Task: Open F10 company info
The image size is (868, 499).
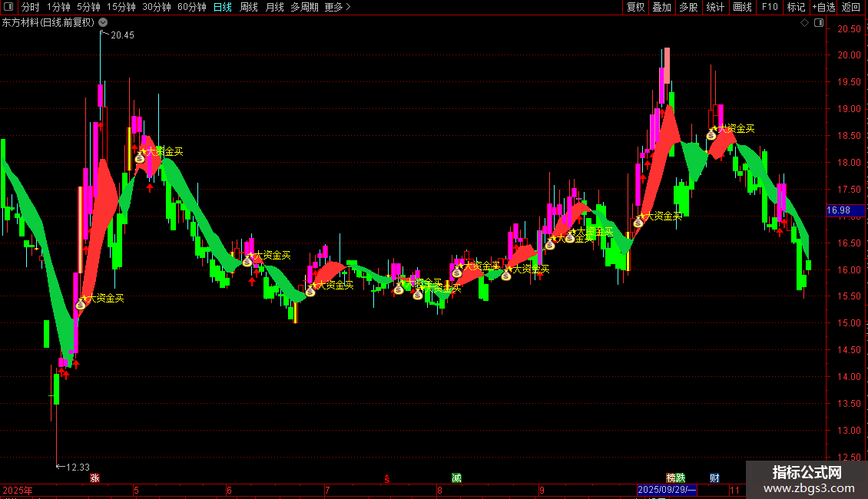Action: click(x=770, y=7)
